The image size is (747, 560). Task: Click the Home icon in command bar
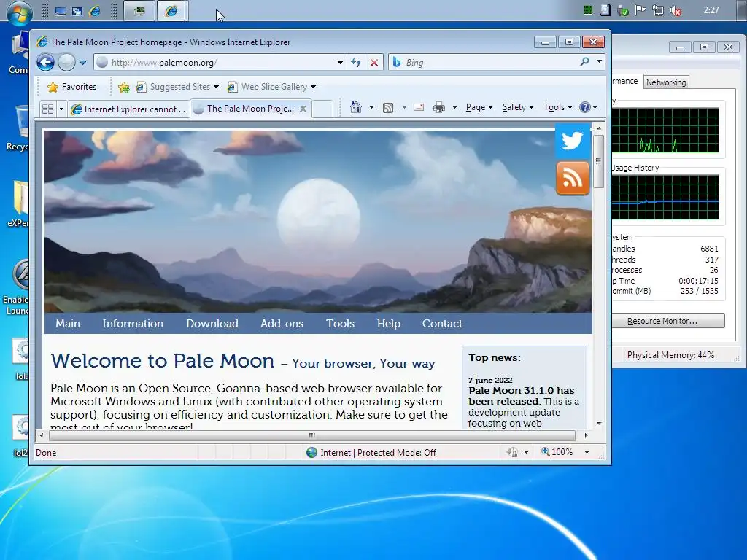pyautogui.click(x=356, y=107)
